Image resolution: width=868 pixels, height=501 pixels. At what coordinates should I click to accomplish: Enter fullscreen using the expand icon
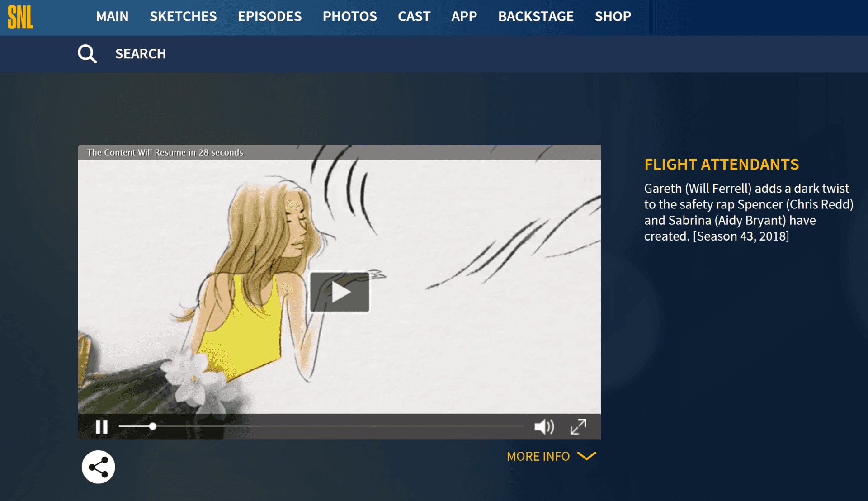[578, 426]
